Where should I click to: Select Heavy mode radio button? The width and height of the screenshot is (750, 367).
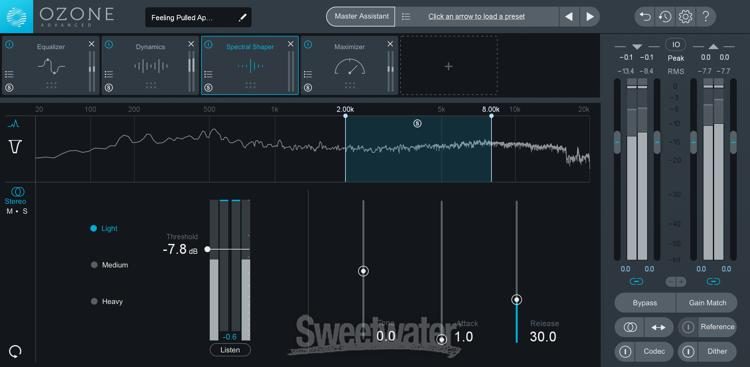pos(94,301)
